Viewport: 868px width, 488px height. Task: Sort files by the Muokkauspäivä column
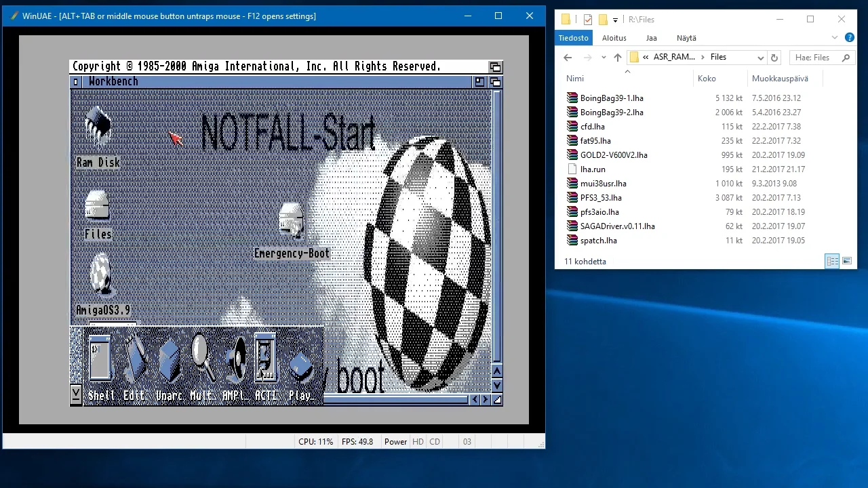(x=785, y=79)
